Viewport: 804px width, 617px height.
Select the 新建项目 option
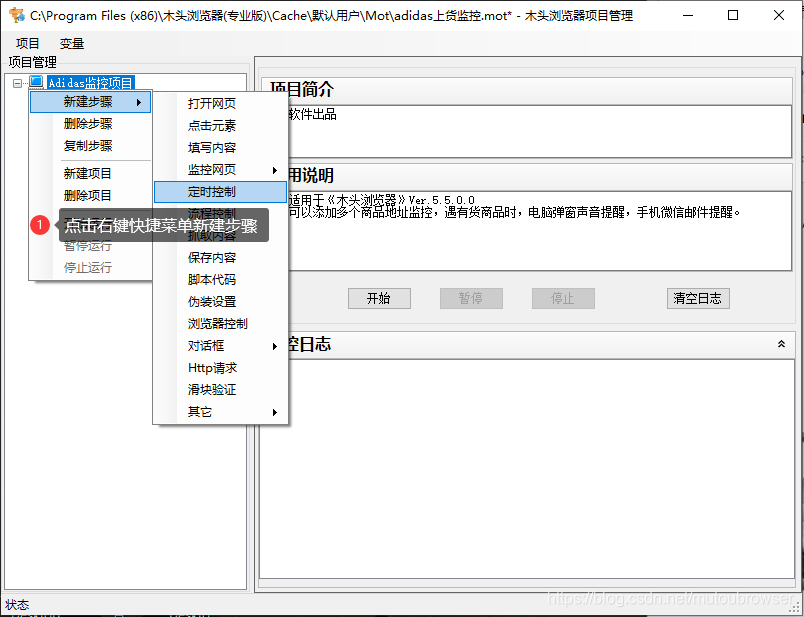91,173
